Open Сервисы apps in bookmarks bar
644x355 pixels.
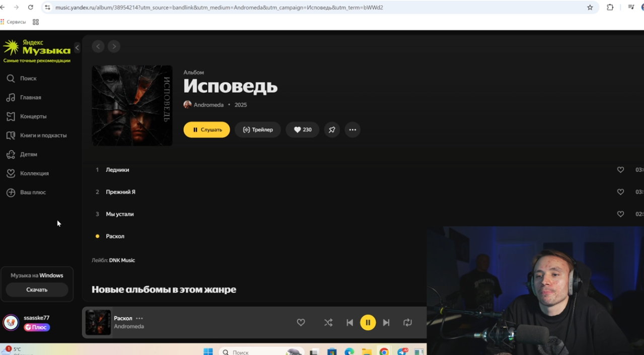point(14,22)
